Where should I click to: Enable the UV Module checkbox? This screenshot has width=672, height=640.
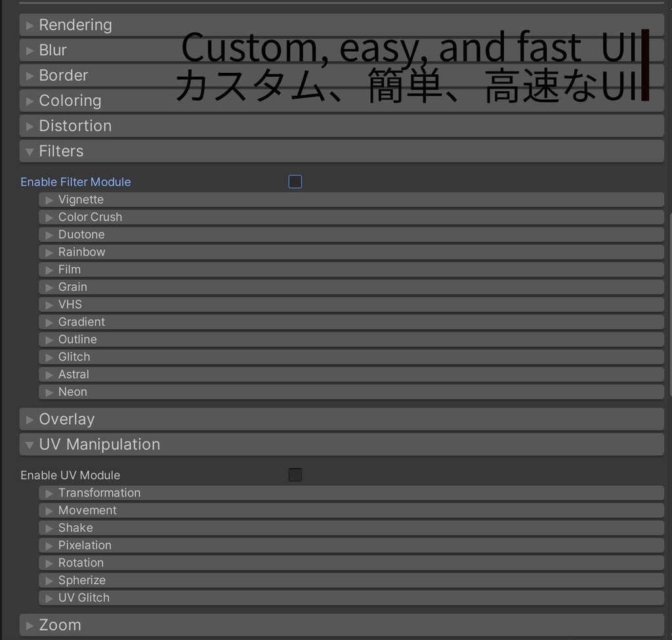(295, 475)
